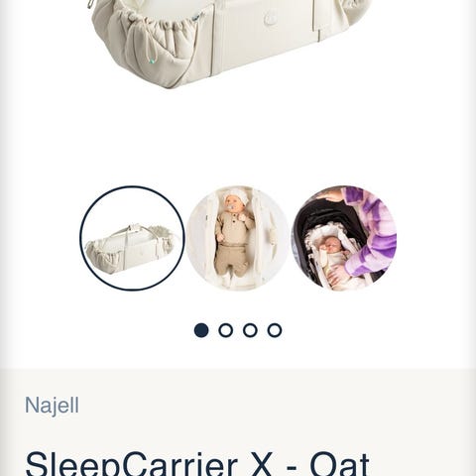Click the SleepCarrier X - Oat title
The image size is (476, 476).
pyautogui.click(x=197, y=463)
